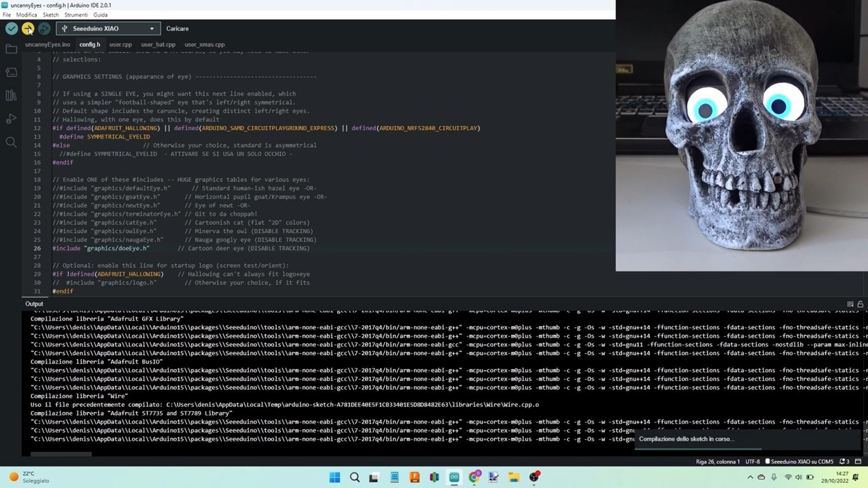The height and width of the screenshot is (488, 868).
Task: Open the Library Manager sidebar icon
Action: coord(11,95)
